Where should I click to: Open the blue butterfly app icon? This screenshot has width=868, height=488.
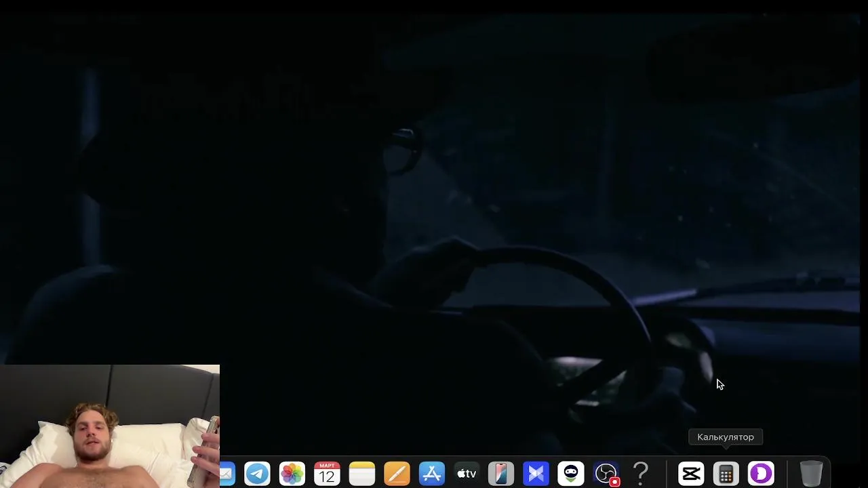tap(536, 473)
